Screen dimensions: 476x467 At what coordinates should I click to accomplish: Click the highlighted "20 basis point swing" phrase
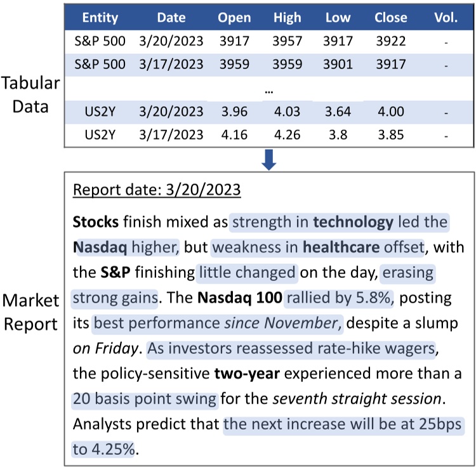[143, 400]
